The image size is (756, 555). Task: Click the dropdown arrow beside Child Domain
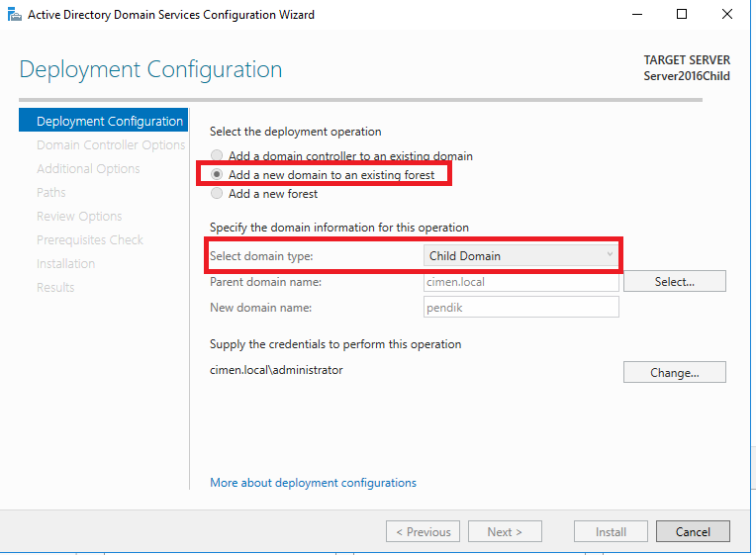click(x=610, y=254)
